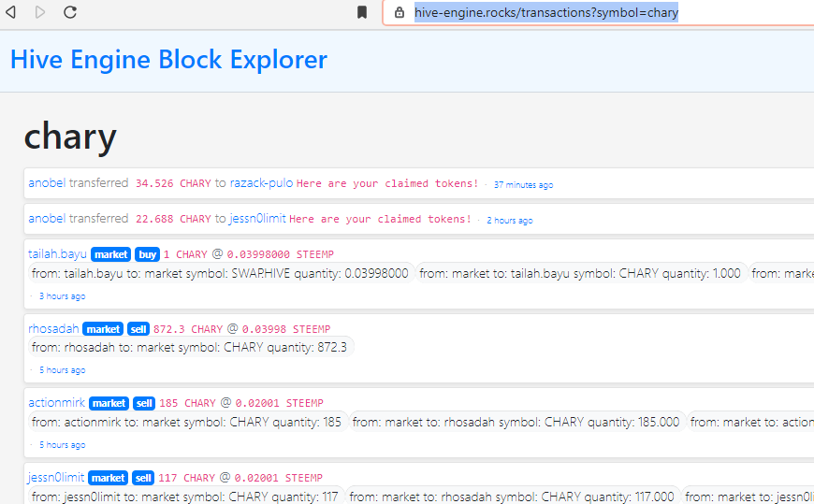The height and width of the screenshot is (504, 814).
Task: Open the actionmirk account link
Action: [x=56, y=403]
